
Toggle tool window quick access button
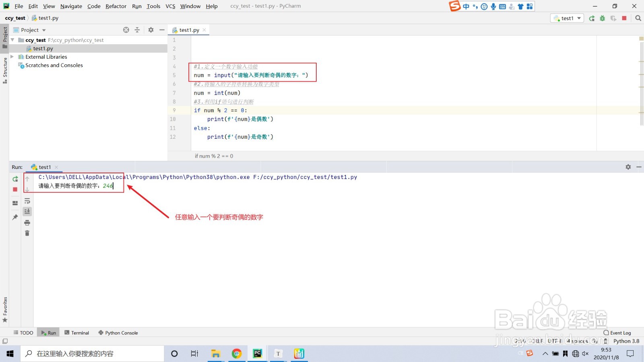[x=5, y=341]
